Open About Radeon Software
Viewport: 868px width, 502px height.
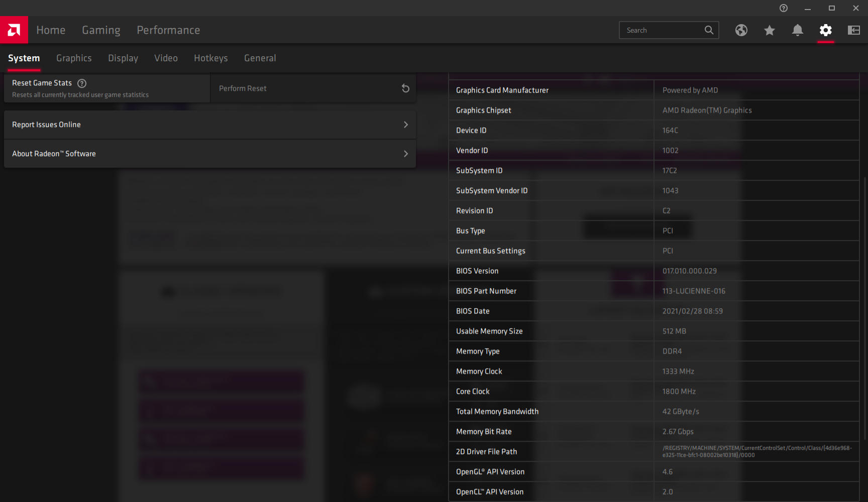[x=210, y=154]
